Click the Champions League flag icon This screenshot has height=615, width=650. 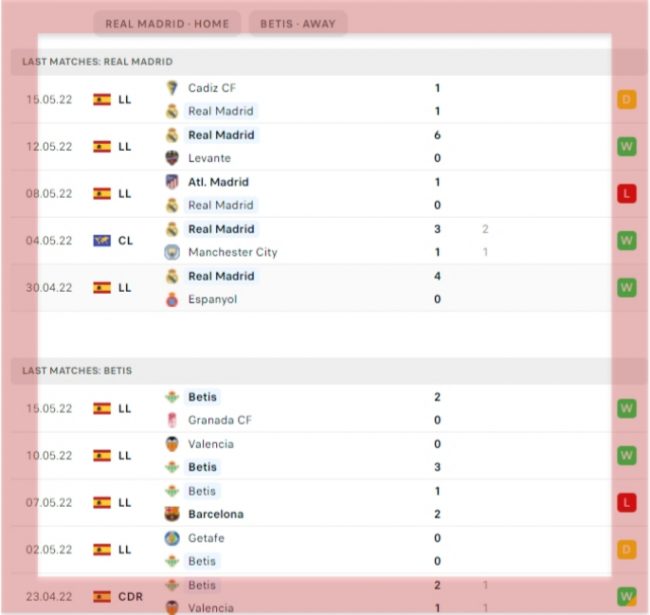coord(102,241)
